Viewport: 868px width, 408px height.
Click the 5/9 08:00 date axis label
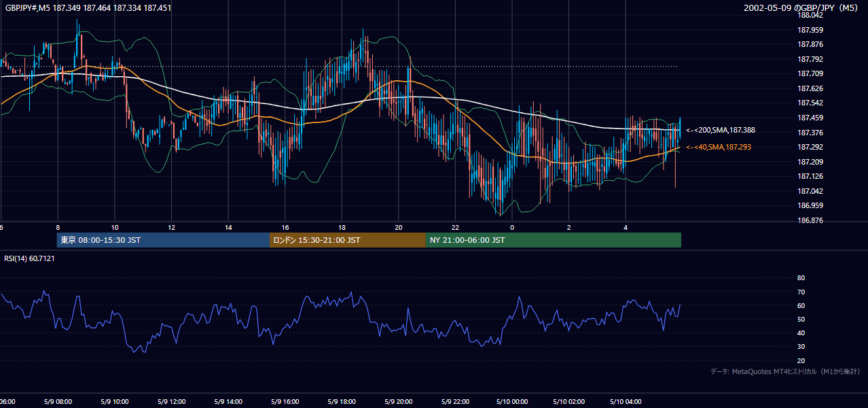(x=58, y=402)
